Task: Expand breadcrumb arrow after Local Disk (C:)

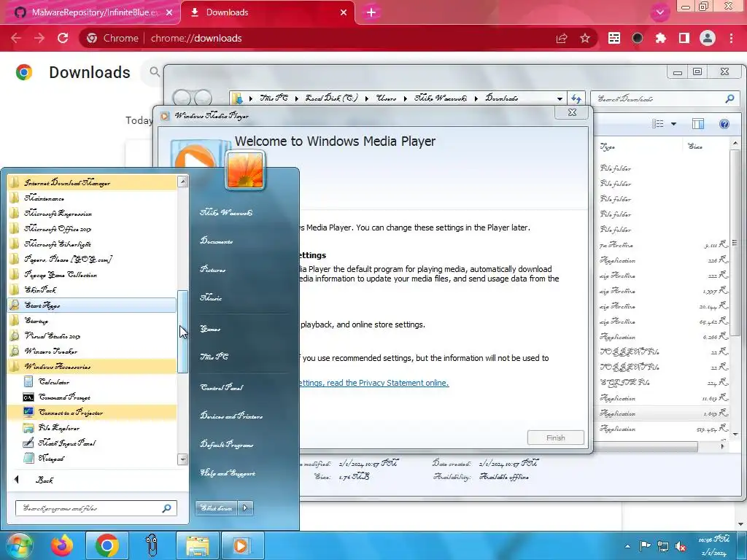Action: (366, 98)
